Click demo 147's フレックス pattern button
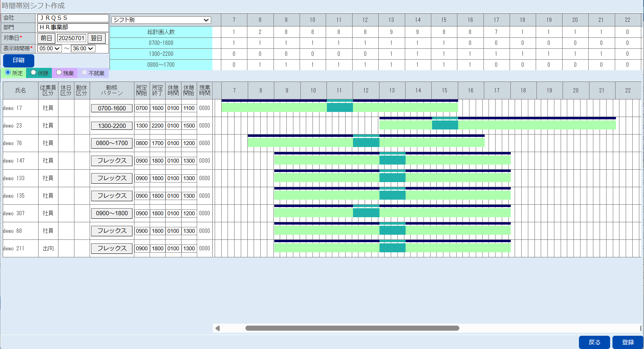The width and height of the screenshot is (644, 349). click(112, 161)
